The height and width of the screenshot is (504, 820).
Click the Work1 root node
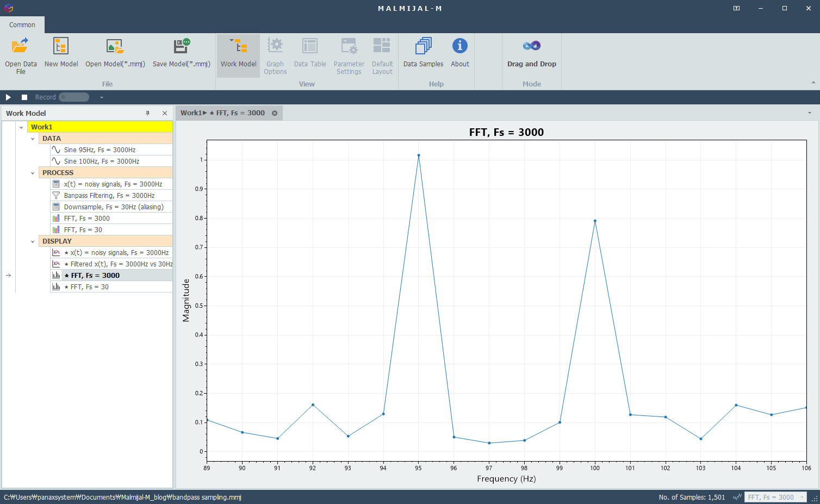point(100,127)
